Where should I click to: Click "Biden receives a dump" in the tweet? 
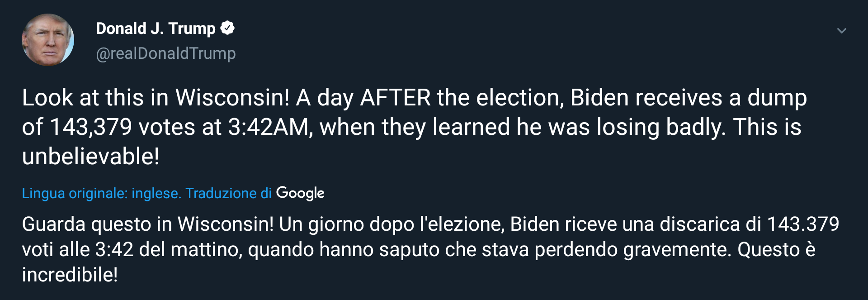click(688, 98)
